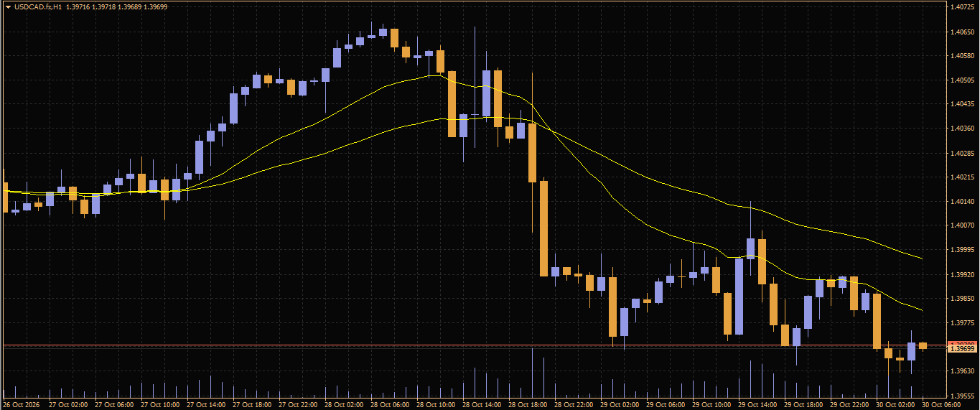
Task: Click the 1.40650 price scale label
Action: 961,32
